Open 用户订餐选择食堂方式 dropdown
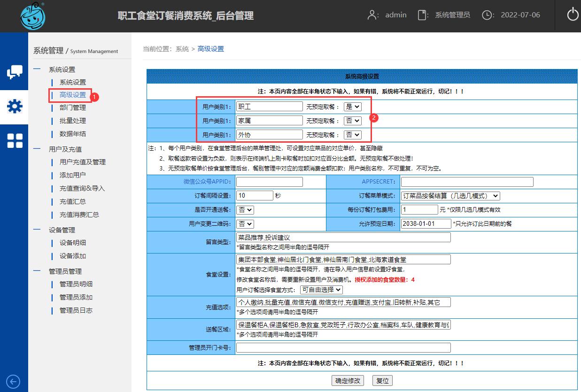Screen dimensions: 581x392 click(322, 290)
